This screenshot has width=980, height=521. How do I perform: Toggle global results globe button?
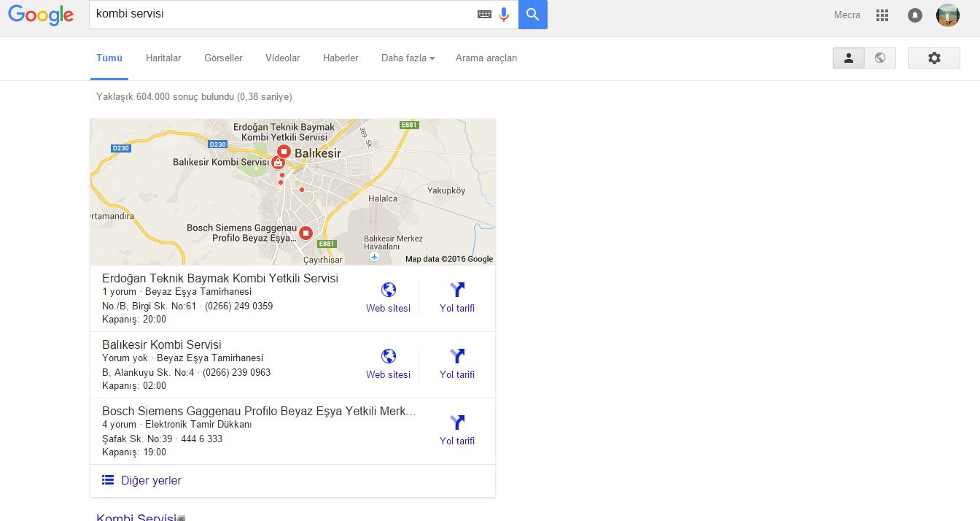tap(880, 58)
